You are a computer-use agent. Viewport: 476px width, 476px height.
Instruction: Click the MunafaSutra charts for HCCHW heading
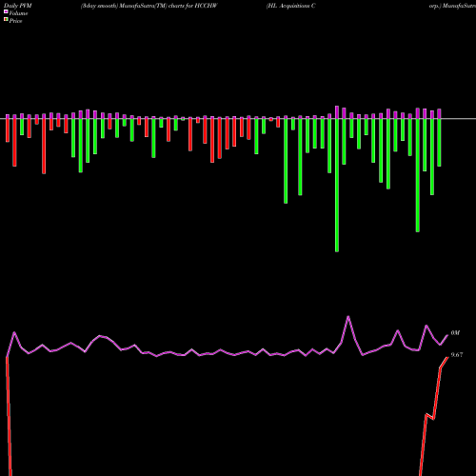point(149,6)
